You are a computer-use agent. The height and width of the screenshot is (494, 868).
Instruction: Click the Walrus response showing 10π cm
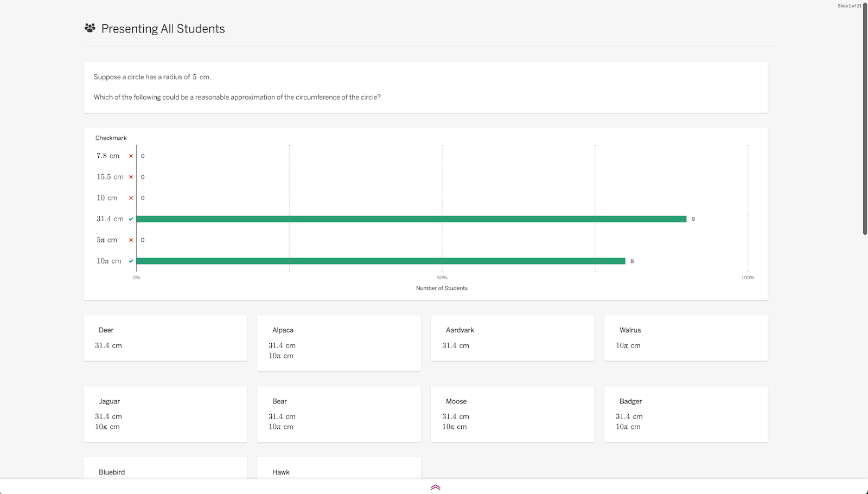tap(686, 337)
